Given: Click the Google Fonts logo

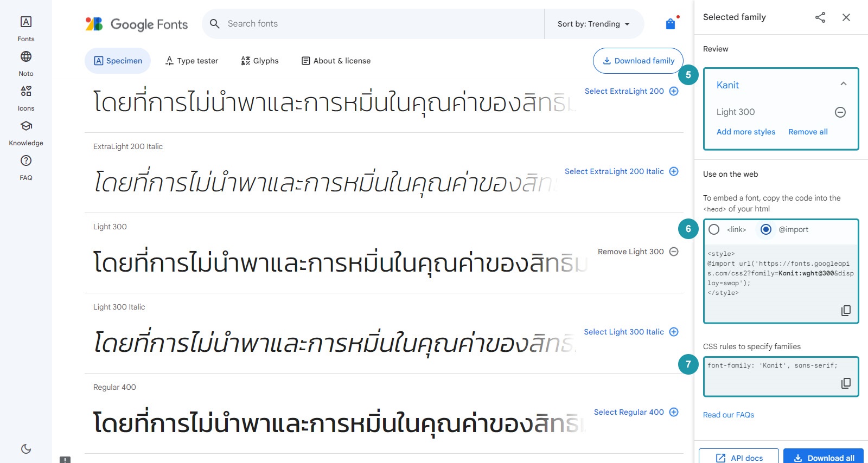Looking at the screenshot, I should click(x=137, y=24).
